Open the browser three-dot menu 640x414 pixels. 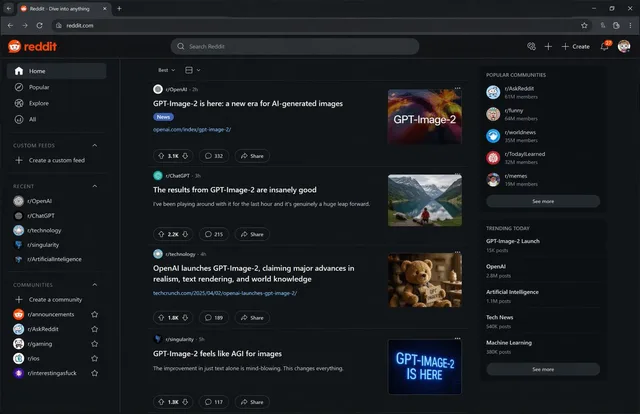630,25
